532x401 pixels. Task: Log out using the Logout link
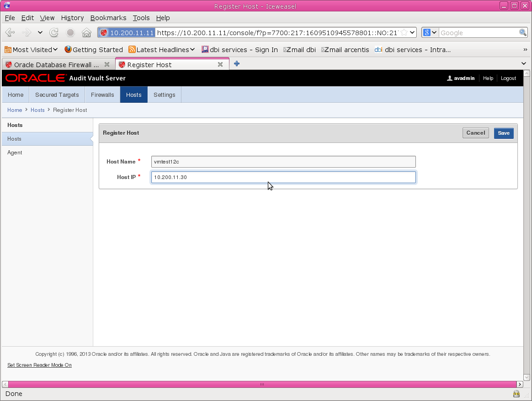click(x=508, y=78)
